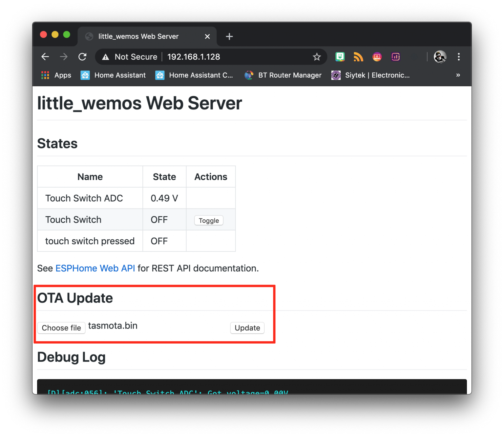Reload the little_wemos page
The image size is (504, 437).
(x=82, y=56)
